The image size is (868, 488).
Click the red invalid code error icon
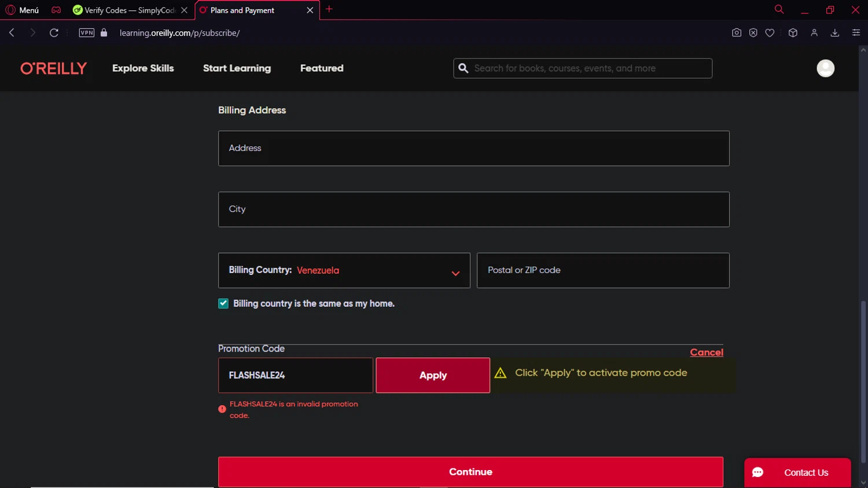click(x=222, y=409)
